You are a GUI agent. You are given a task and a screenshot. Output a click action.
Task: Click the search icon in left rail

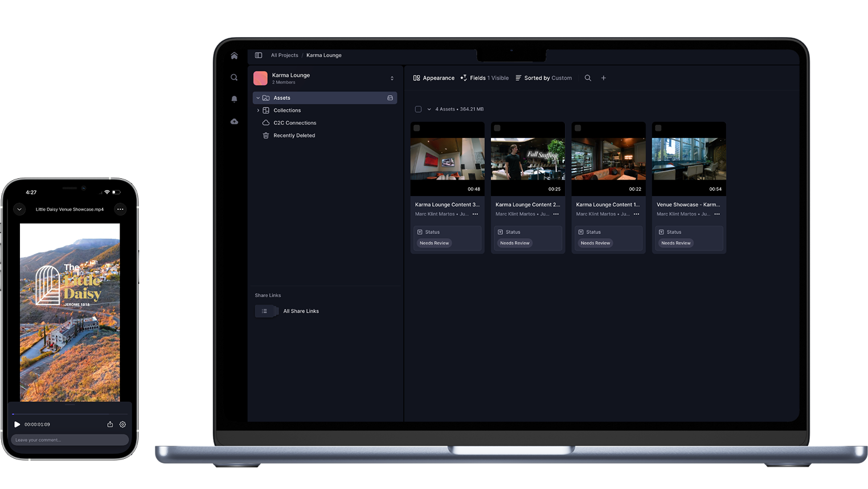[x=234, y=78]
